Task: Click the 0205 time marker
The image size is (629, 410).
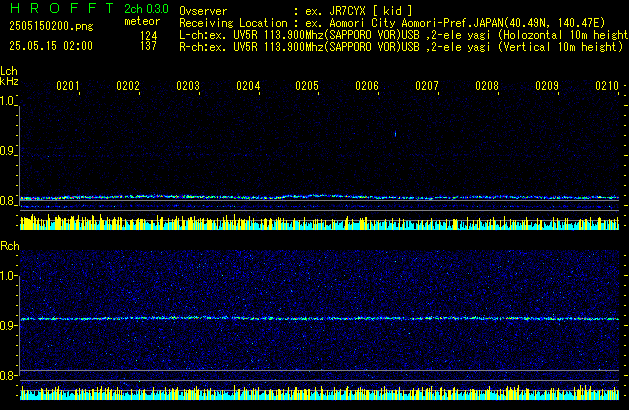Action: click(x=307, y=86)
